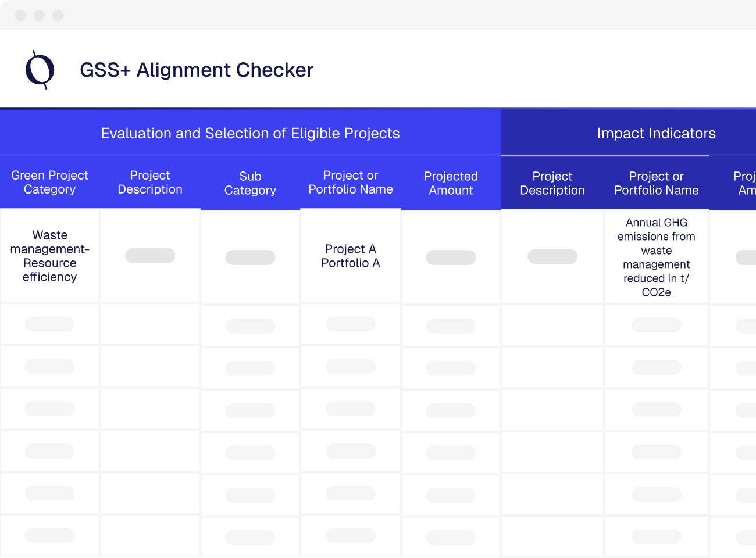
Task: Select the Project A Portfolio A cell
Action: click(x=351, y=256)
